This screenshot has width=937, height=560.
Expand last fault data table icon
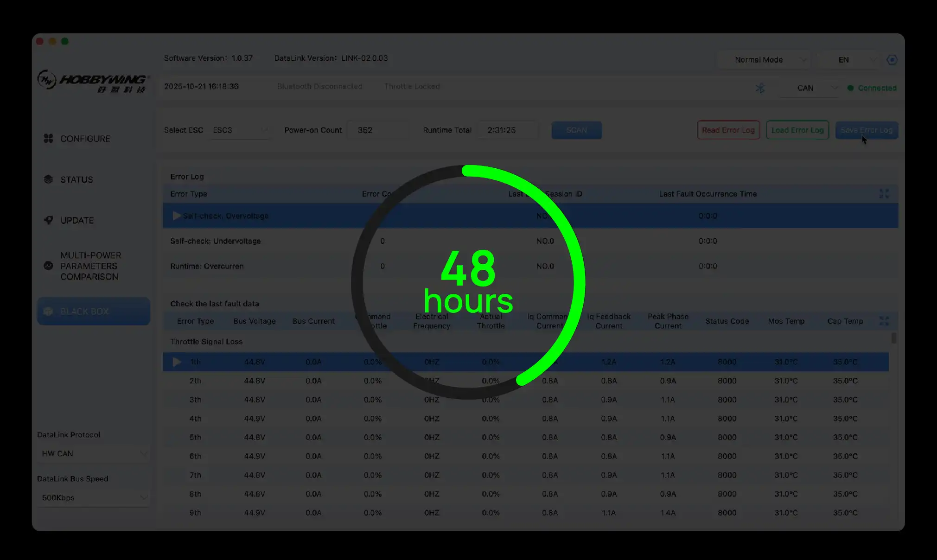pos(884,321)
